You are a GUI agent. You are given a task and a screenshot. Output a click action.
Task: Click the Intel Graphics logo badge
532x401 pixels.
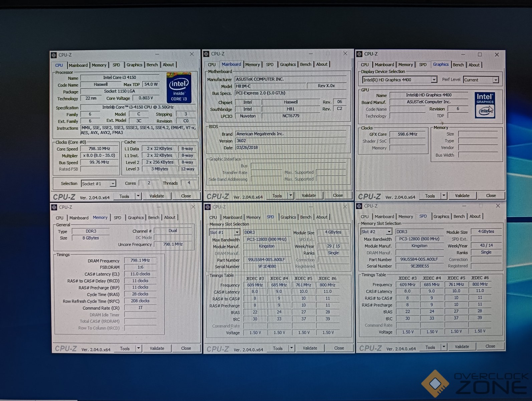pyautogui.click(x=485, y=105)
